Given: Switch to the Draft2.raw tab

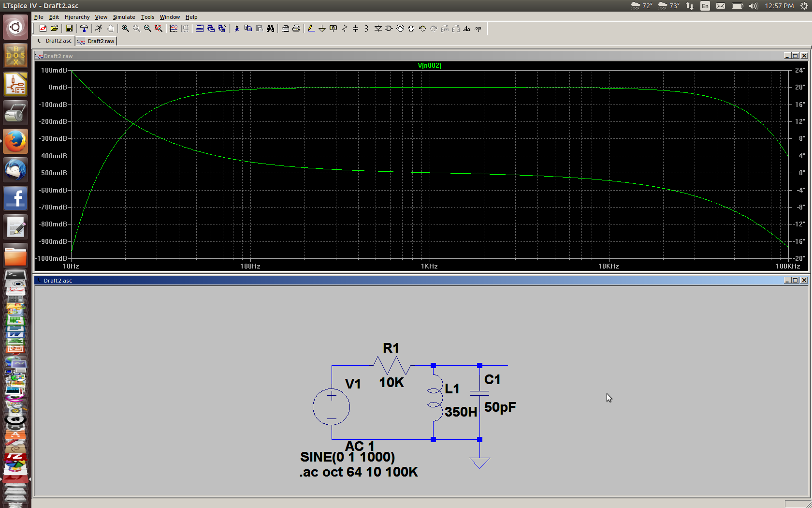Looking at the screenshot, I should [96, 41].
